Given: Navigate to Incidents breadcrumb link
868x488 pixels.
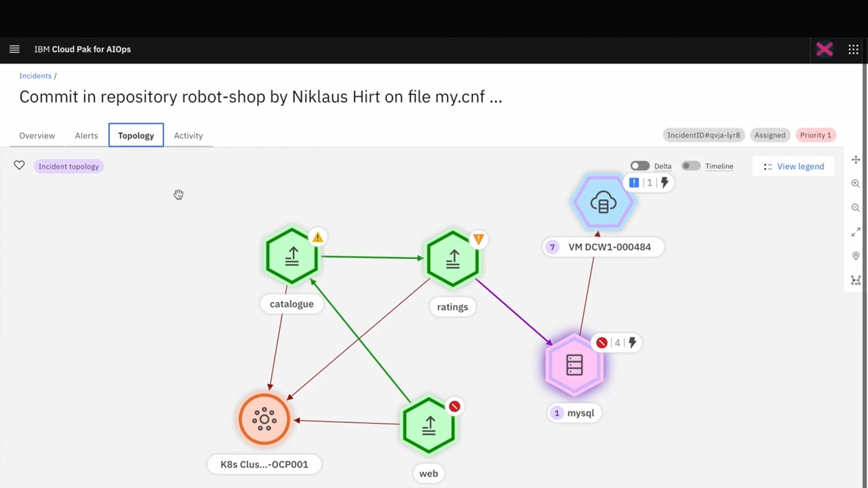Looking at the screenshot, I should [x=35, y=76].
